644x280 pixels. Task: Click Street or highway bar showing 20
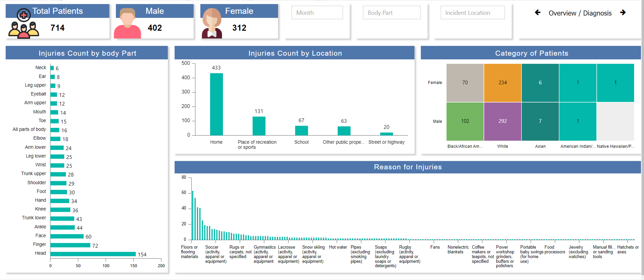(387, 134)
